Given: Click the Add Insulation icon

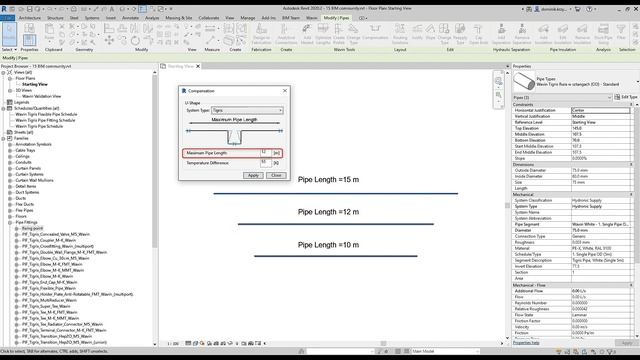Looking at the screenshot, I should tap(543, 34).
